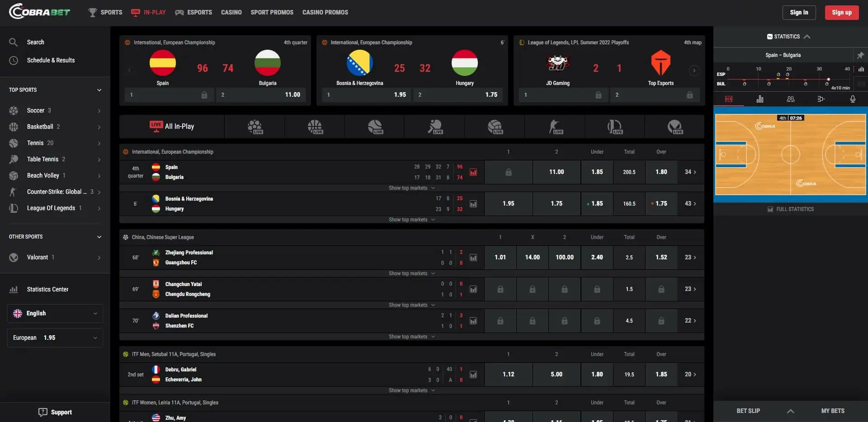Open the CASINO PROMOS menu item
The height and width of the screenshot is (422, 868).
tap(325, 12)
